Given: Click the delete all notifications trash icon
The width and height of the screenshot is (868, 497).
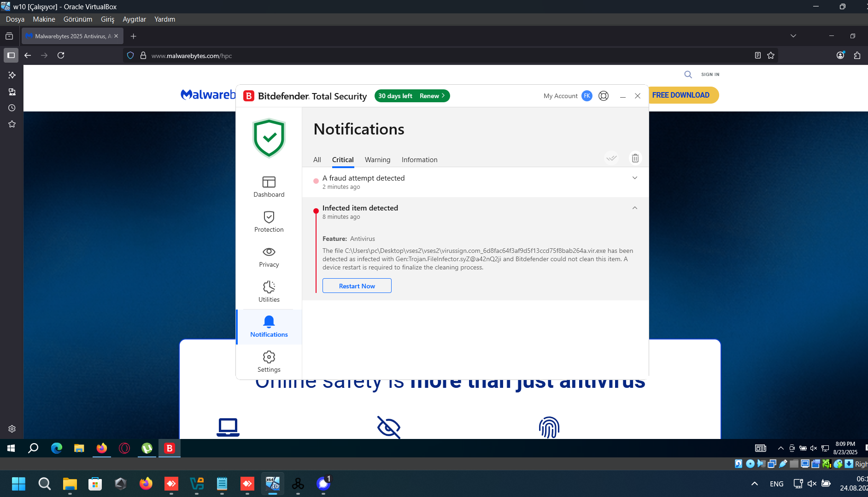Looking at the screenshot, I should (635, 158).
